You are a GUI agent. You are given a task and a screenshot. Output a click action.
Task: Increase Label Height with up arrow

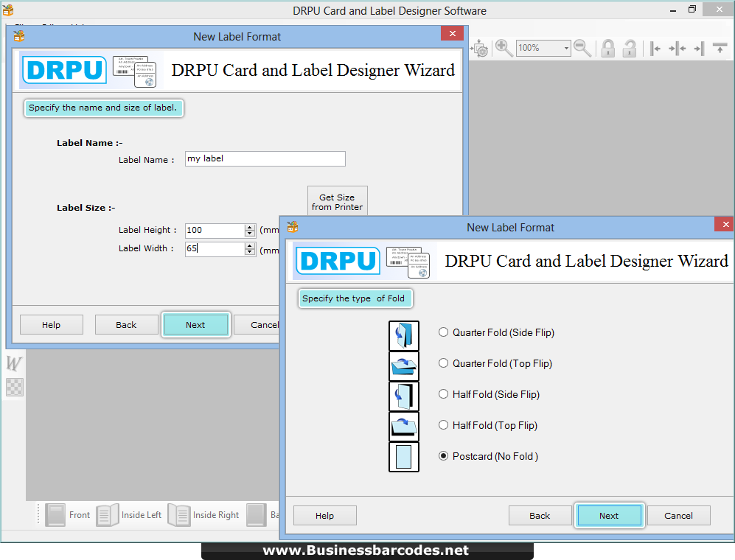pyautogui.click(x=250, y=227)
